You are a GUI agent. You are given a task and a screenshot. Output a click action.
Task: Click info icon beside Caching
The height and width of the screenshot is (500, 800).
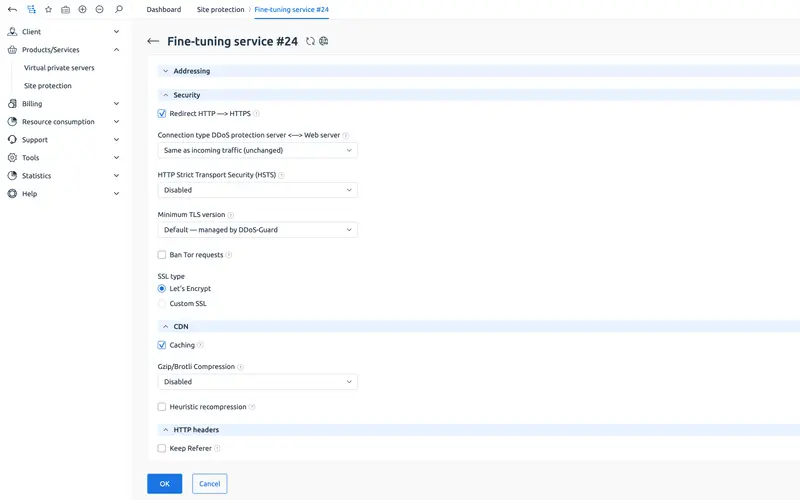click(200, 345)
